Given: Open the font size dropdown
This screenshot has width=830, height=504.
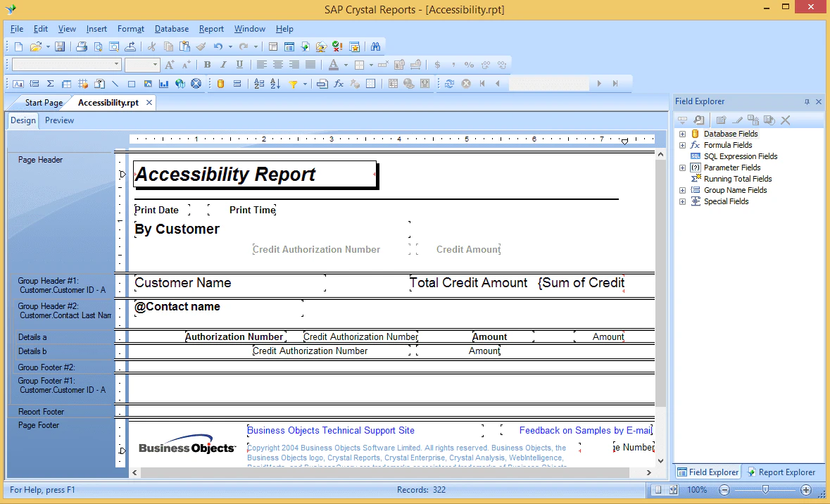Looking at the screenshot, I should (155, 65).
